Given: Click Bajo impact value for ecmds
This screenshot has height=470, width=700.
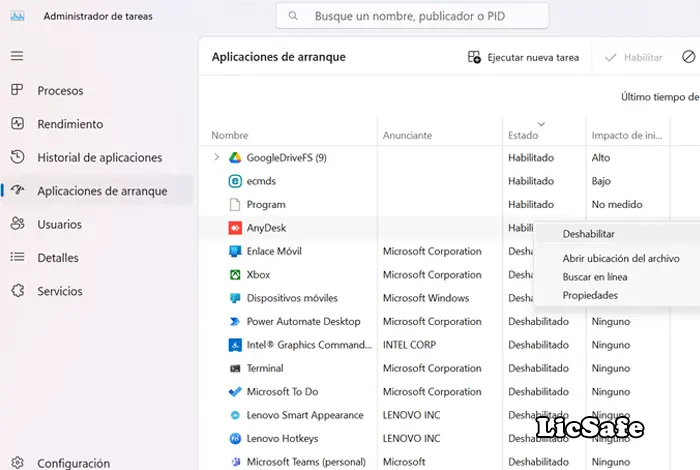Looking at the screenshot, I should (601, 181).
